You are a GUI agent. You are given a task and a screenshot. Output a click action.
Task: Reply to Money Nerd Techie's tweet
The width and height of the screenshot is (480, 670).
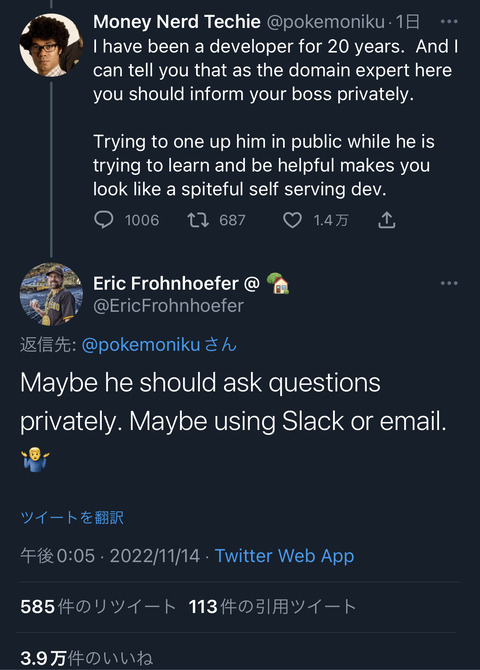103,220
